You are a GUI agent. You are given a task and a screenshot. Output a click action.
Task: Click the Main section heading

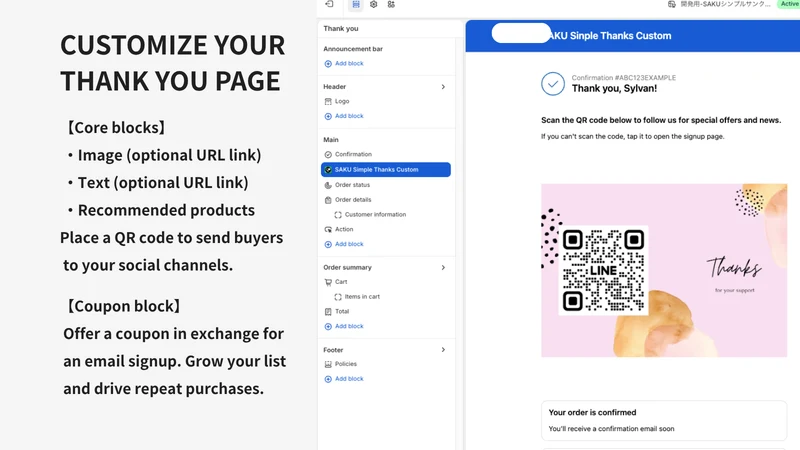[331, 140]
